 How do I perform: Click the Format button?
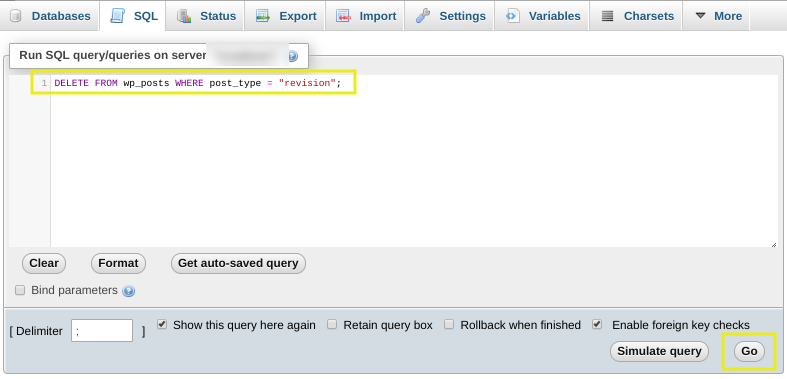tap(118, 264)
